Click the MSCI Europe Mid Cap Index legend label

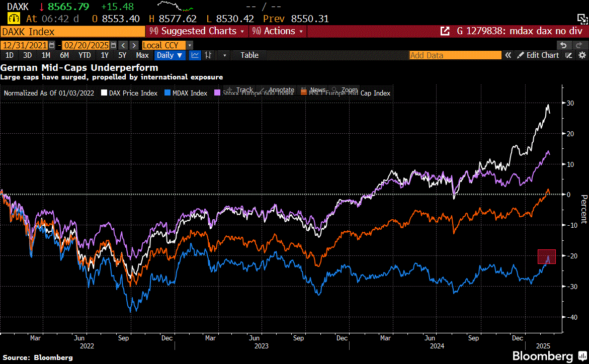(x=350, y=93)
